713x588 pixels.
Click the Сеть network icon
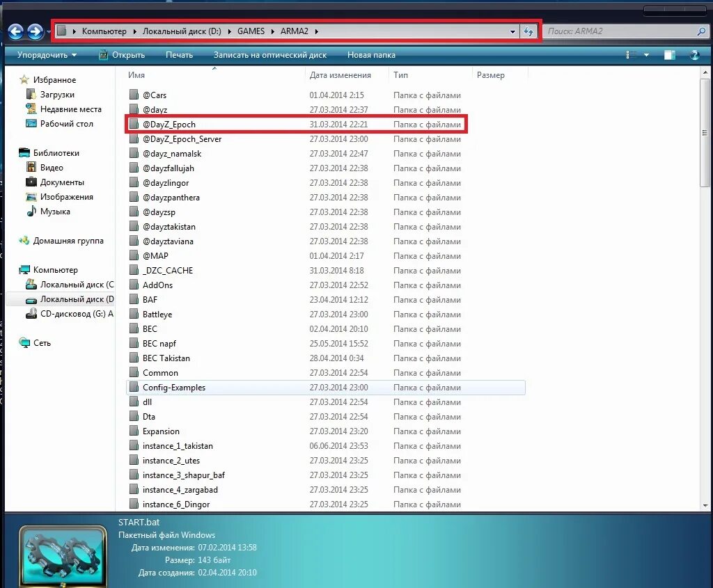[x=24, y=342]
